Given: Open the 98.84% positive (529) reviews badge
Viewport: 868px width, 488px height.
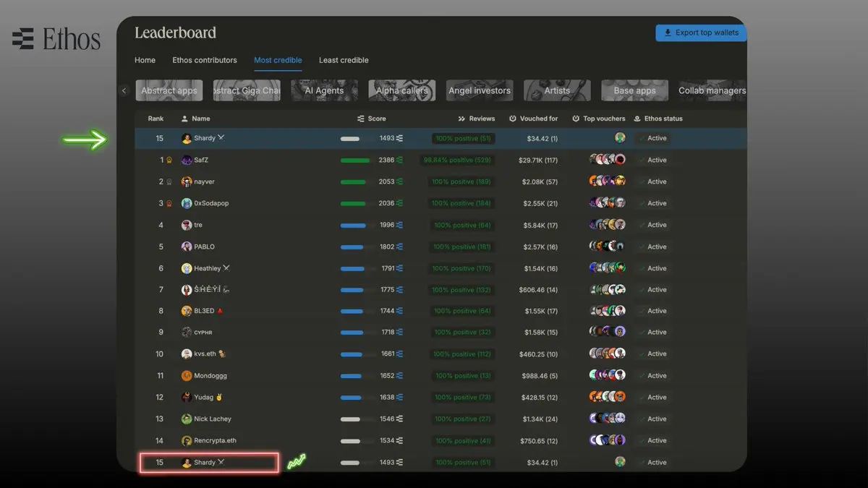Looking at the screenshot, I should tap(457, 160).
